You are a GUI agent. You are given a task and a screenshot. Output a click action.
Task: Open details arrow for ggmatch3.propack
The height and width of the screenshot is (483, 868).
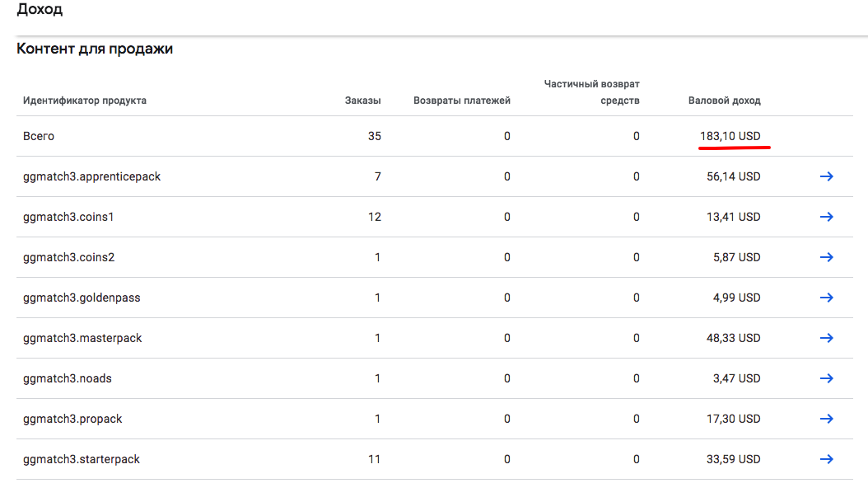(827, 419)
